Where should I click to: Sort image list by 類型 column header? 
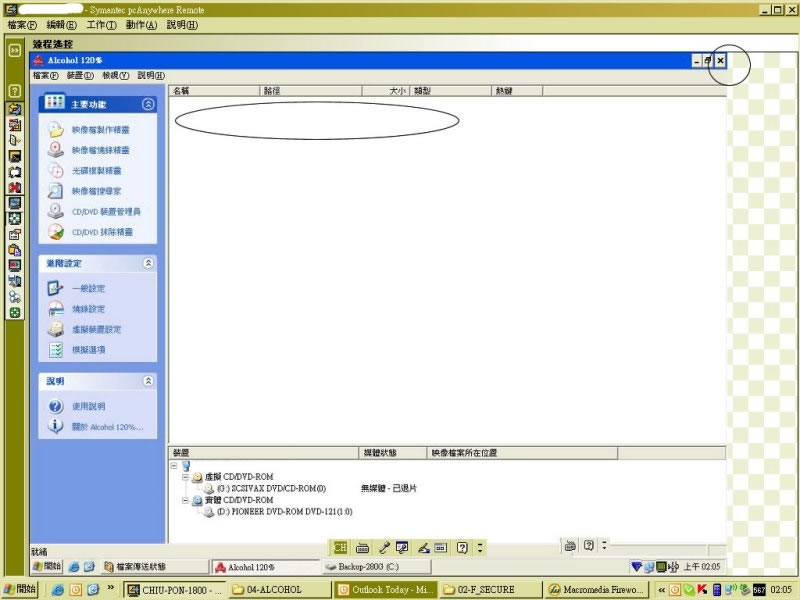pos(450,91)
